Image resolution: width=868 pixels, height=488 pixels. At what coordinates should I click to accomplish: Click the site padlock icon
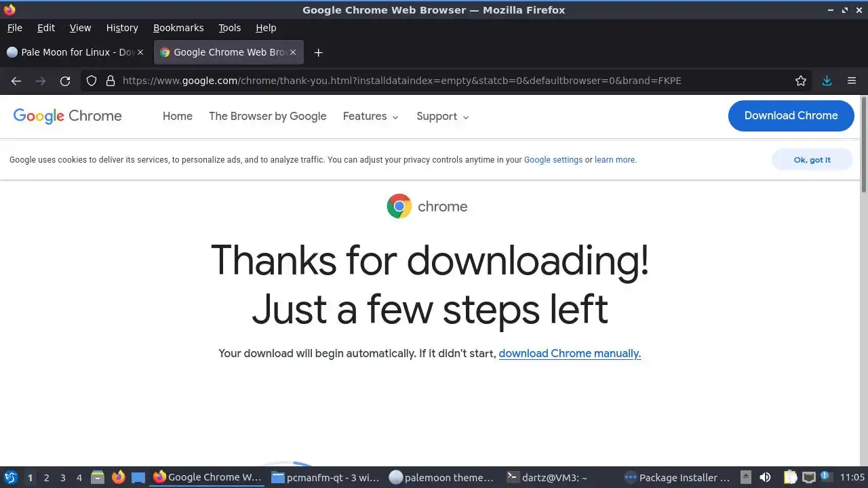pyautogui.click(x=111, y=81)
